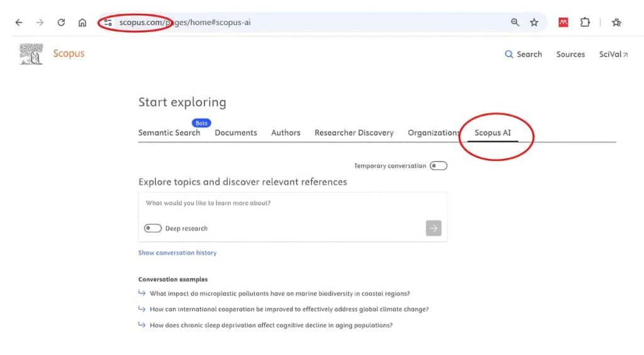The image size is (644, 355).
Task: Switch to the Semantic Search tab
Action: click(x=169, y=133)
